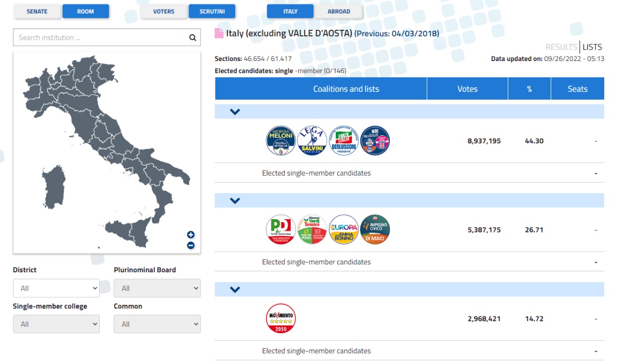
Task: Switch to the Senate view
Action: 37,11
